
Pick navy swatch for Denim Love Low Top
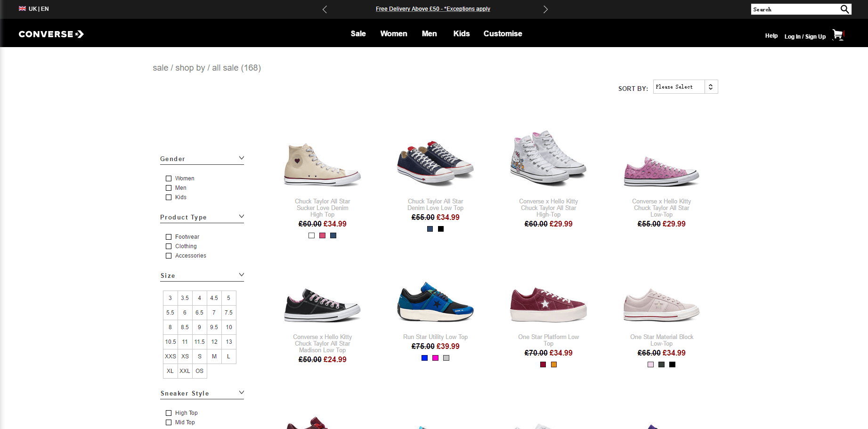click(430, 229)
